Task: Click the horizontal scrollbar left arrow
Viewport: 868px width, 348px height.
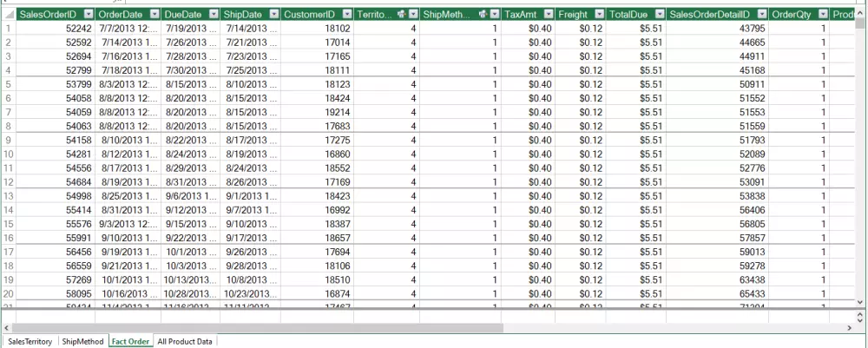Action: (7, 328)
